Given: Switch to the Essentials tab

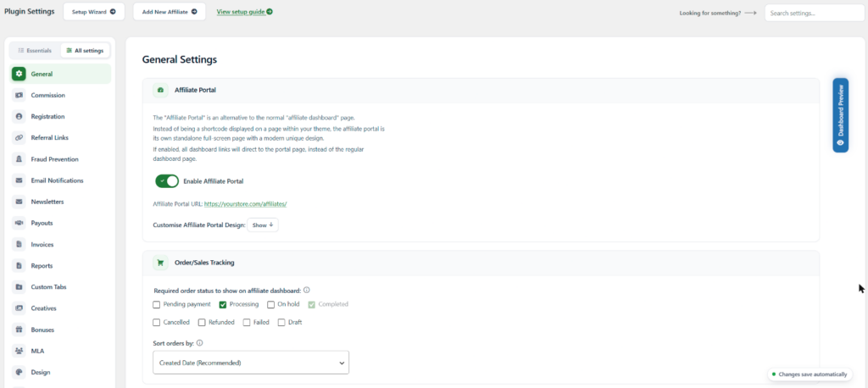Looking at the screenshot, I should coord(35,50).
